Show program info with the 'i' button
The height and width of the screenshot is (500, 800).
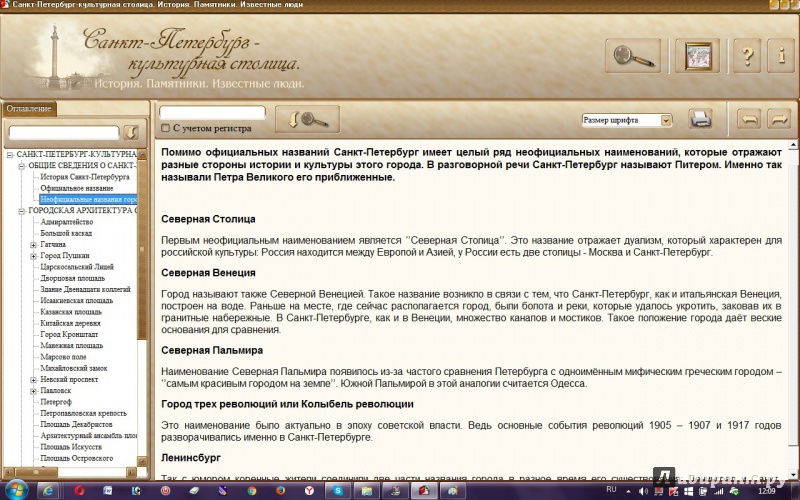tap(781, 55)
